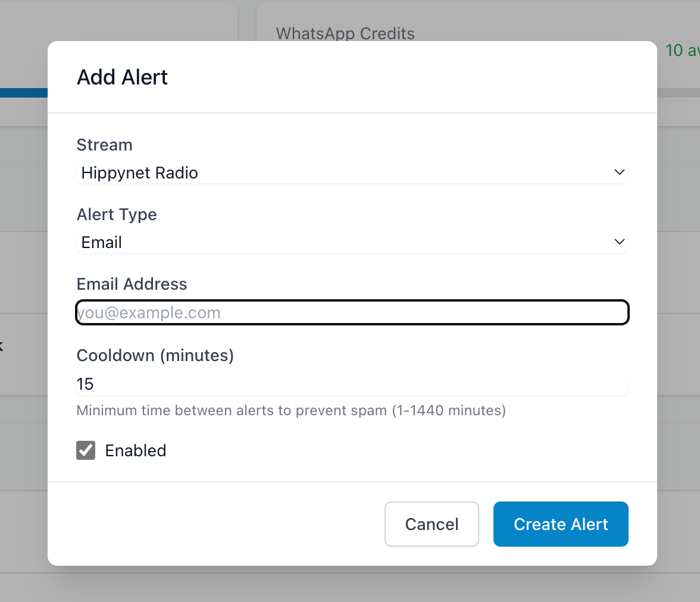Click the Alert Type field label

(117, 215)
